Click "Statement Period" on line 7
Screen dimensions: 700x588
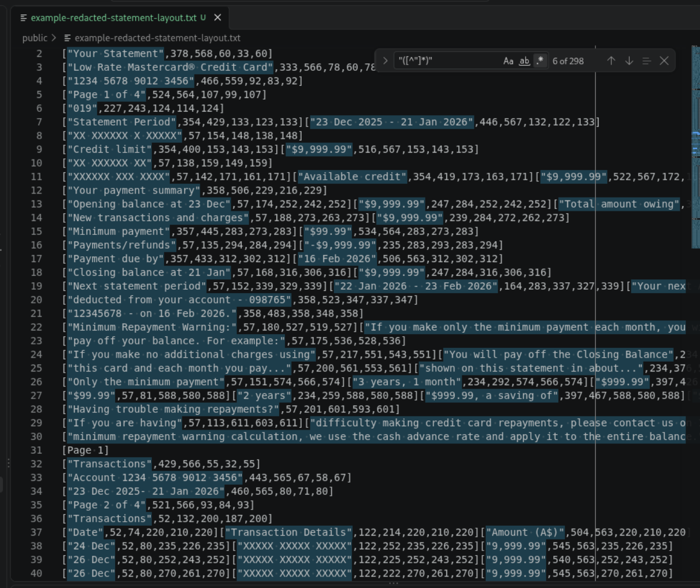(x=122, y=122)
